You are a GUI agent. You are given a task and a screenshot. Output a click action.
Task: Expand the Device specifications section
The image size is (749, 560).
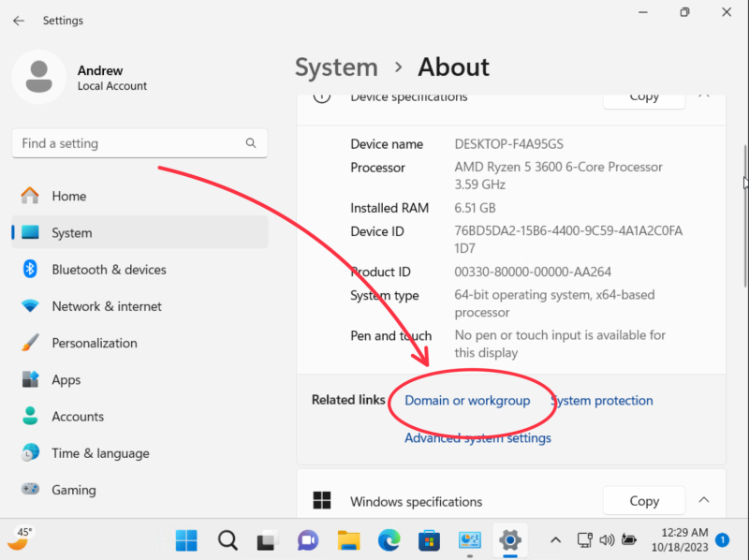click(704, 96)
